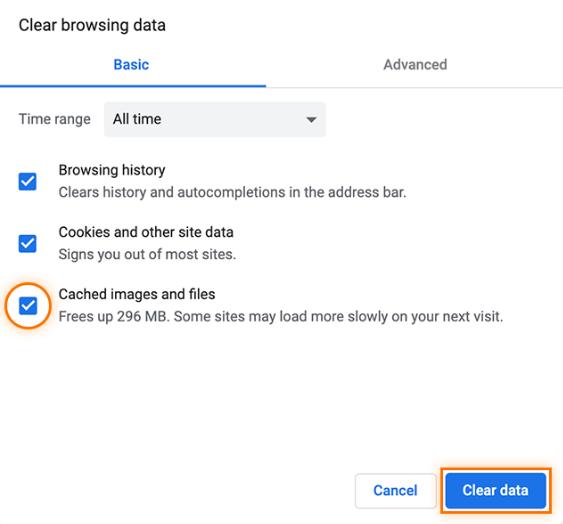Open the Time range All time dropdown

point(215,119)
